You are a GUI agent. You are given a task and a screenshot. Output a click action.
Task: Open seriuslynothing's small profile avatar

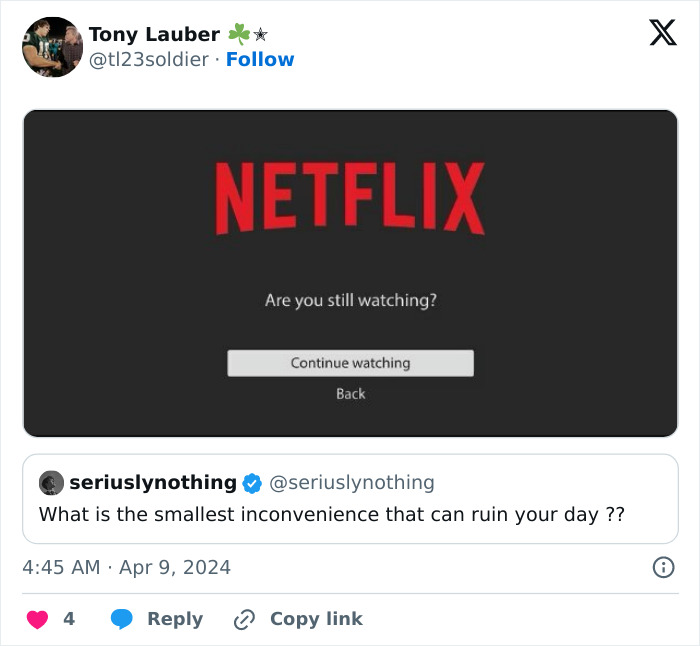[x=51, y=483]
